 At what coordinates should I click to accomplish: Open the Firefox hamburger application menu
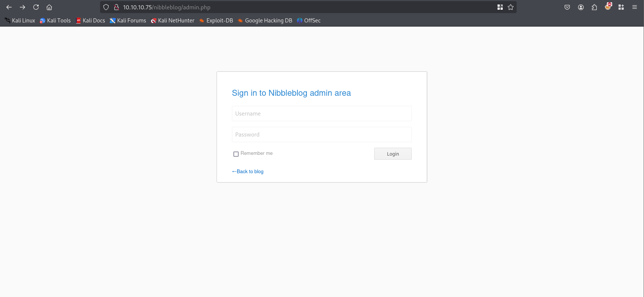coord(635,7)
